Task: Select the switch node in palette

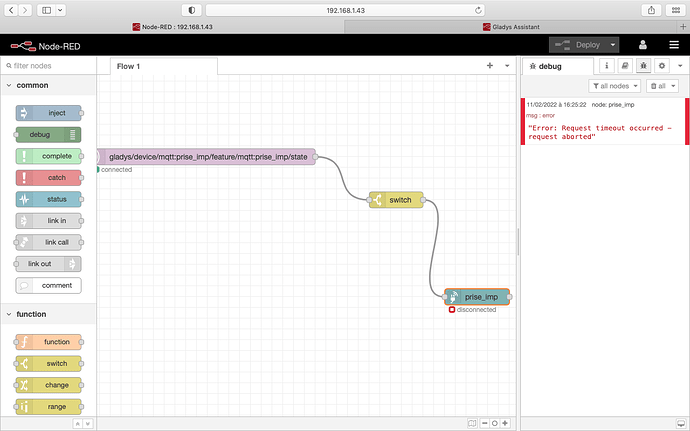Action: pyautogui.click(x=48, y=363)
